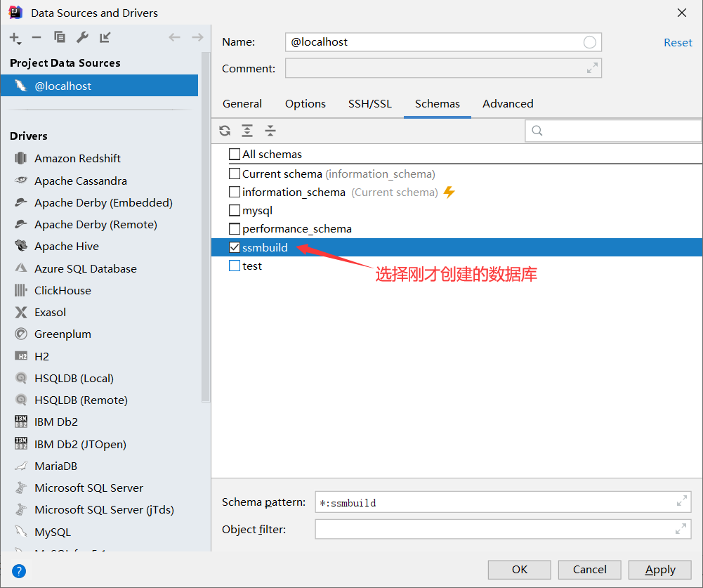
Task: Click the Add data source plus icon
Action: (x=15, y=38)
